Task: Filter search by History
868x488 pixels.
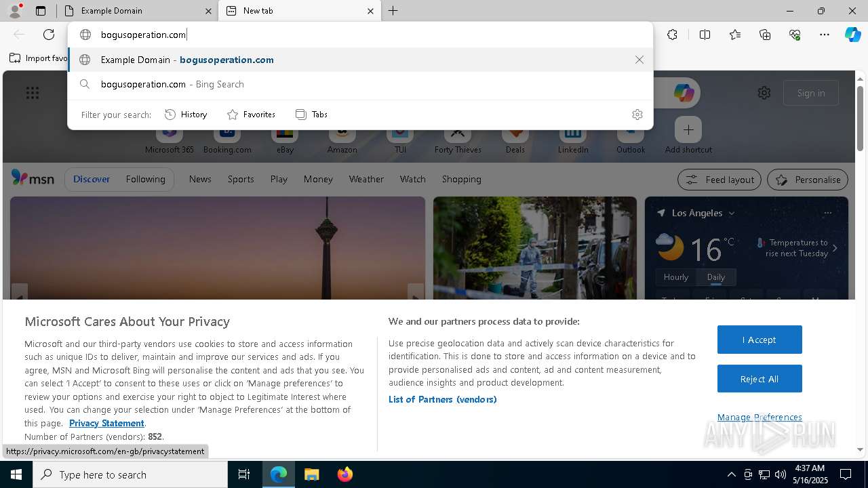Action: coord(186,115)
